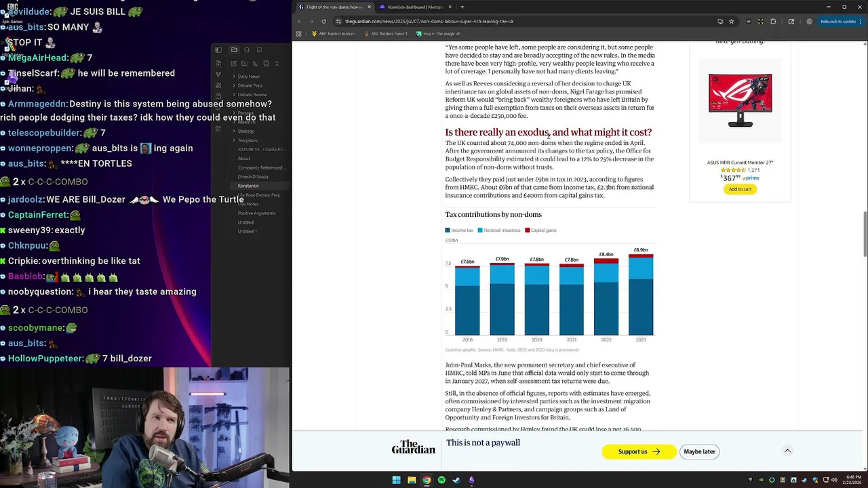Open Chrome profile avatar
Image resolution: width=868 pixels, height=488 pixels.
(x=809, y=21)
